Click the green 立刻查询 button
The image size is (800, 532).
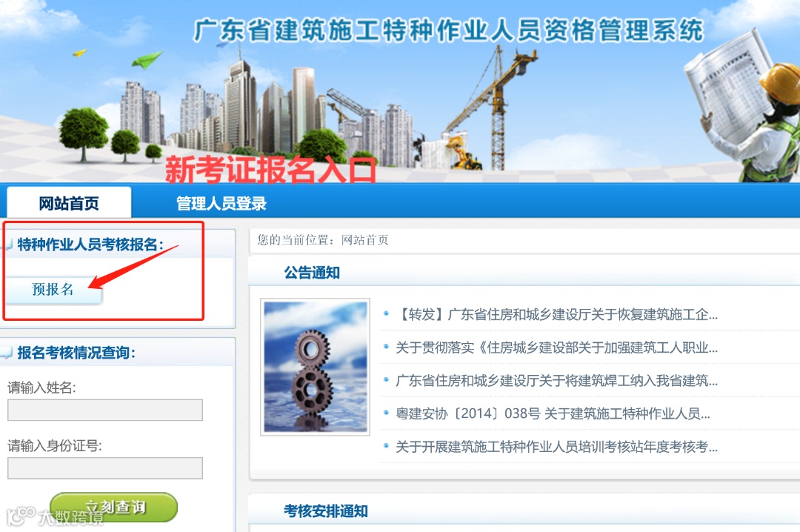(114, 507)
